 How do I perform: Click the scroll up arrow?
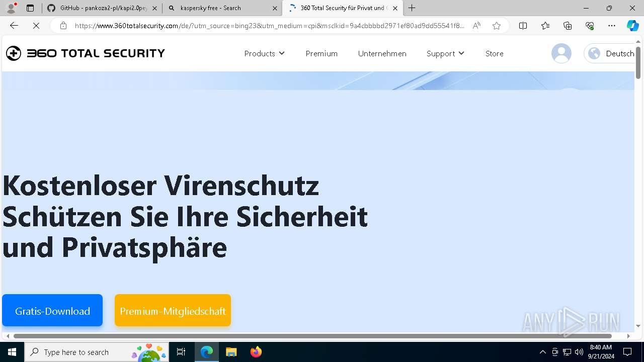638,41
